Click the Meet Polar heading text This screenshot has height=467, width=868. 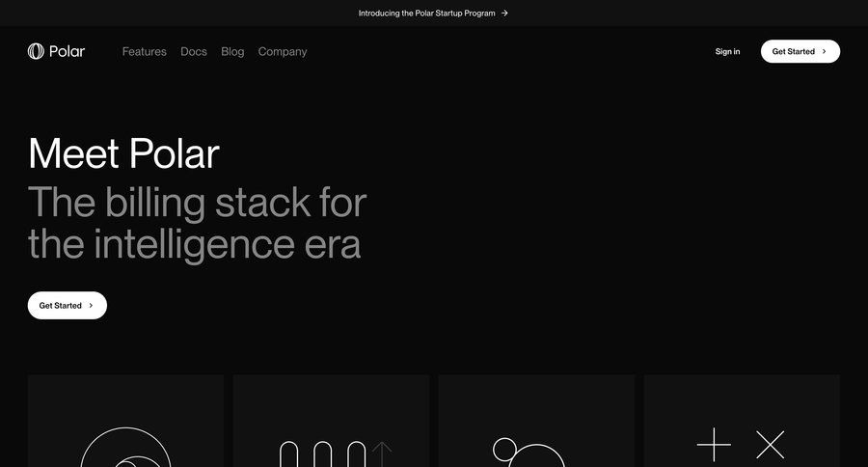tap(124, 153)
